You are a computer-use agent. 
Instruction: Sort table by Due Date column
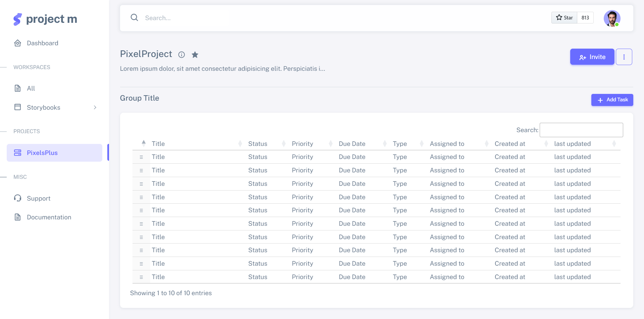coord(352,144)
